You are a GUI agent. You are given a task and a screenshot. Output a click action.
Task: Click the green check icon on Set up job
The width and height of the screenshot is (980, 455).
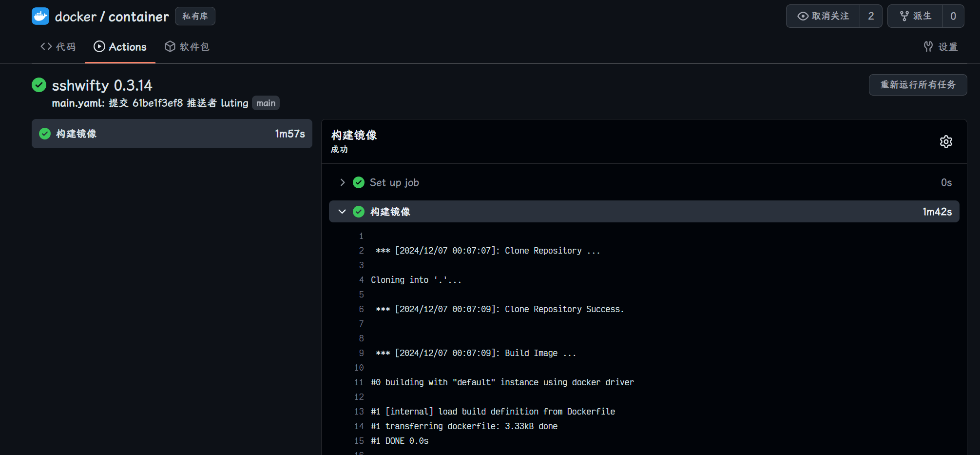pyautogui.click(x=359, y=182)
